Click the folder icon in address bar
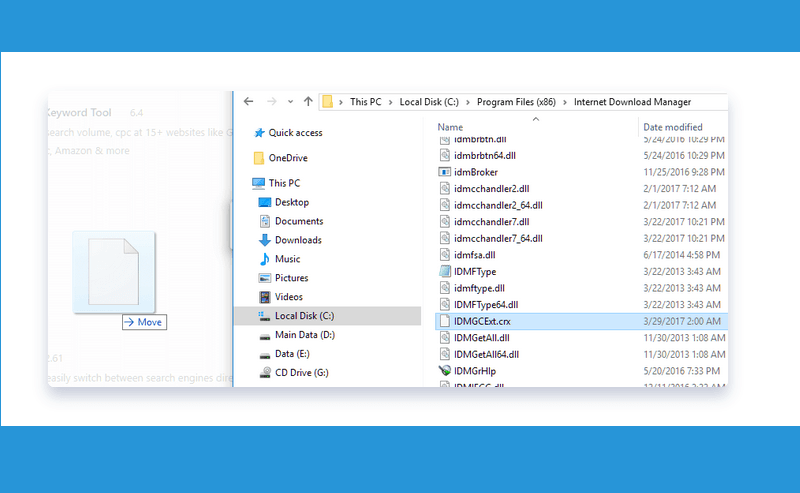Image resolution: width=800 pixels, height=493 pixels. (328, 102)
